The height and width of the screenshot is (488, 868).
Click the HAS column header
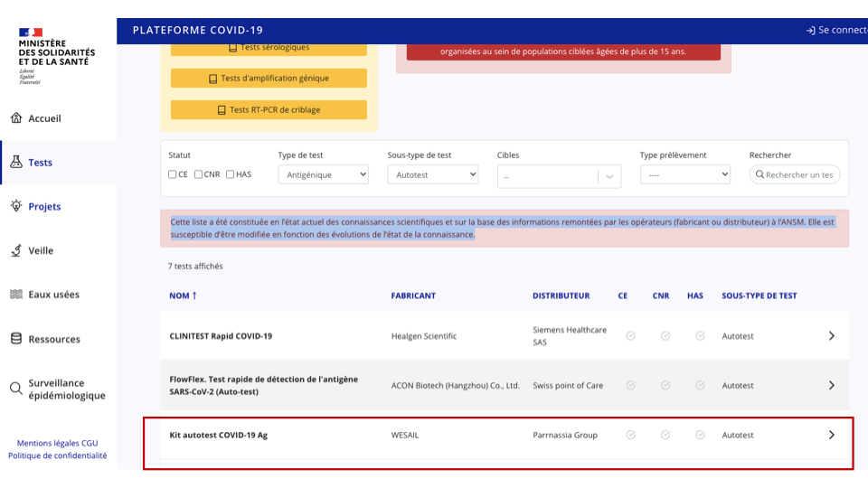pyautogui.click(x=695, y=296)
